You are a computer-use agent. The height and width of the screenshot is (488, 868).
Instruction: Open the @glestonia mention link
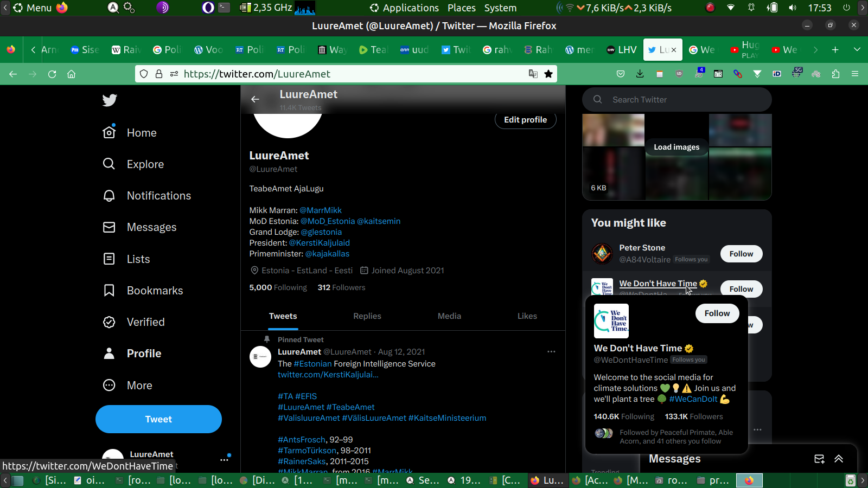[x=321, y=232]
